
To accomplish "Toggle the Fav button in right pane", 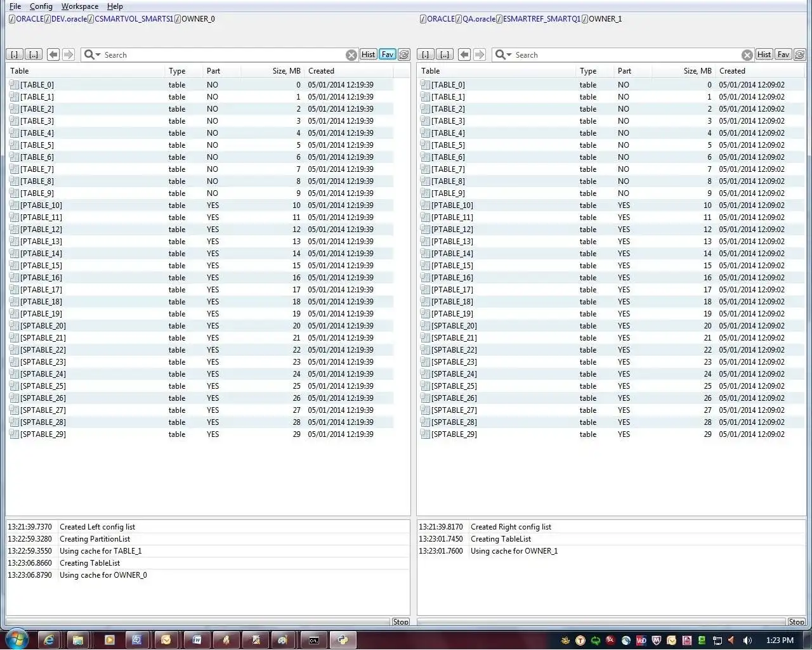I will click(783, 55).
